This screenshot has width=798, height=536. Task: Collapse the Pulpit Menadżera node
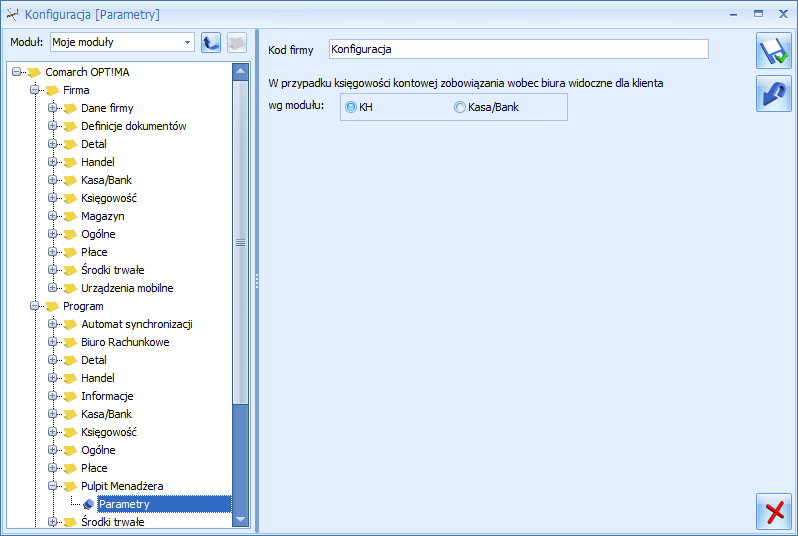point(52,486)
